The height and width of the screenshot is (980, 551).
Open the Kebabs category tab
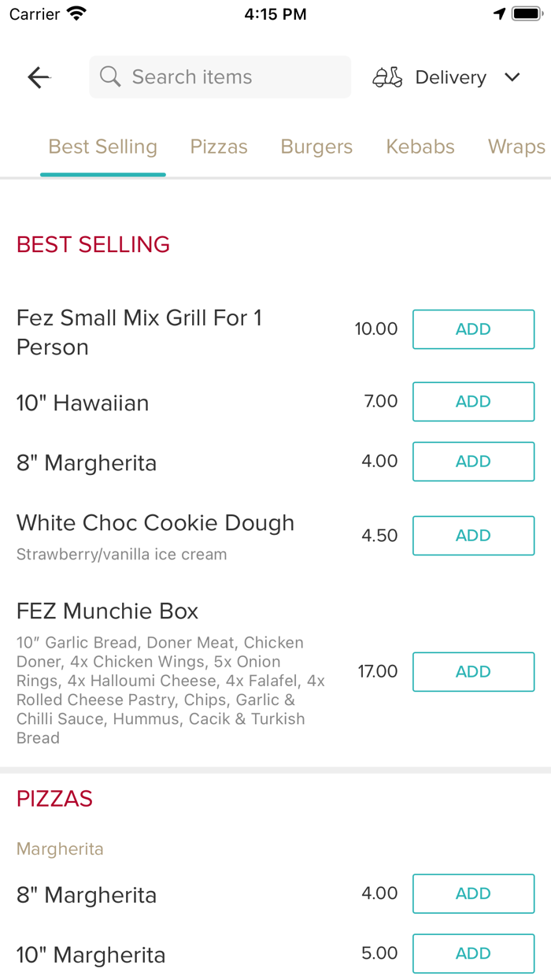420,147
